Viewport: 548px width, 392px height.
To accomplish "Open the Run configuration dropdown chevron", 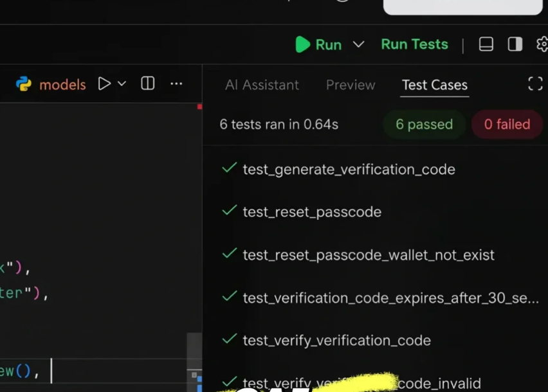I will click(x=359, y=44).
